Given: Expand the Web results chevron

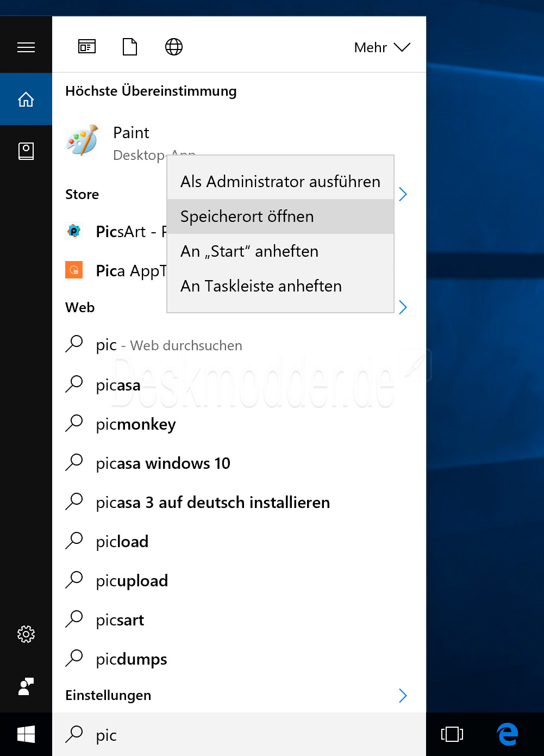Looking at the screenshot, I should tap(403, 307).
